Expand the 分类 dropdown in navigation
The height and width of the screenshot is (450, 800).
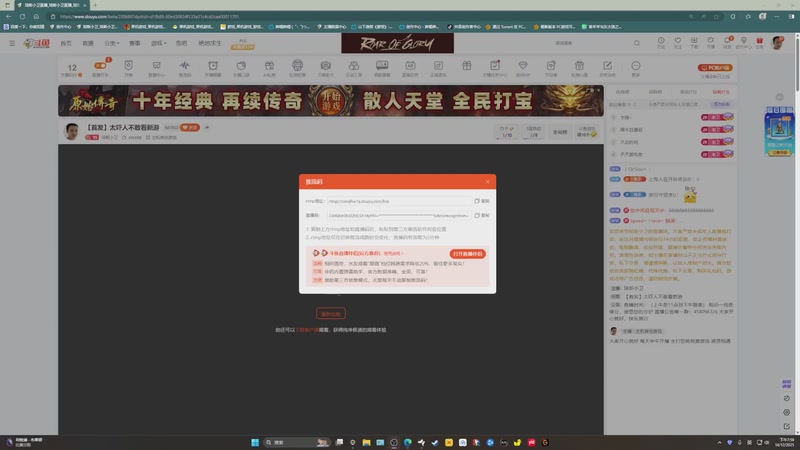click(x=112, y=43)
